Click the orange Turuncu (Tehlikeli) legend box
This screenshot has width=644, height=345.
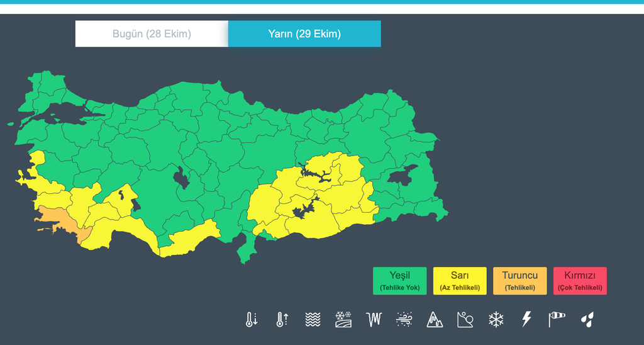(519, 281)
